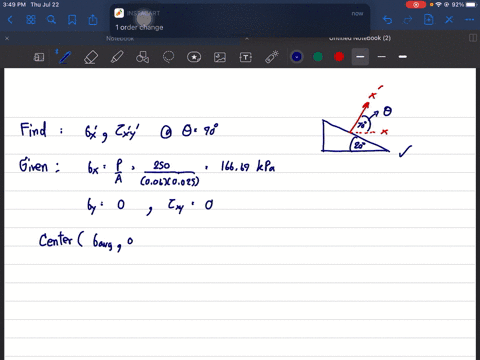Toggle split view icon at right edge

473,38
